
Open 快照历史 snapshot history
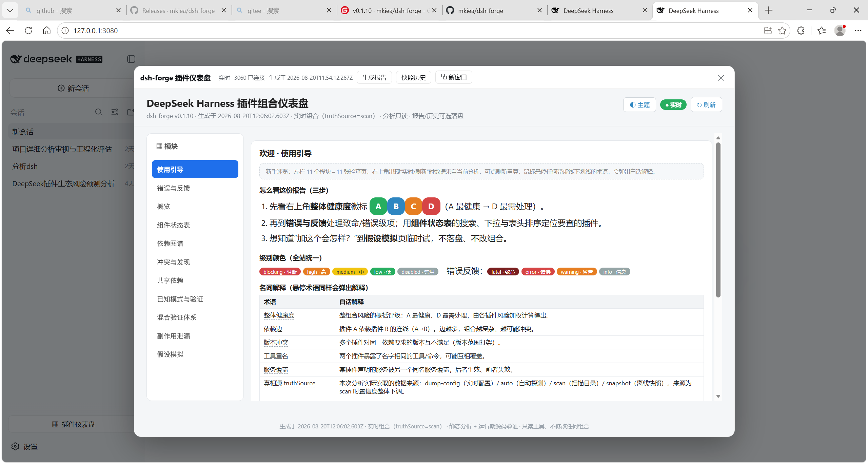(413, 78)
